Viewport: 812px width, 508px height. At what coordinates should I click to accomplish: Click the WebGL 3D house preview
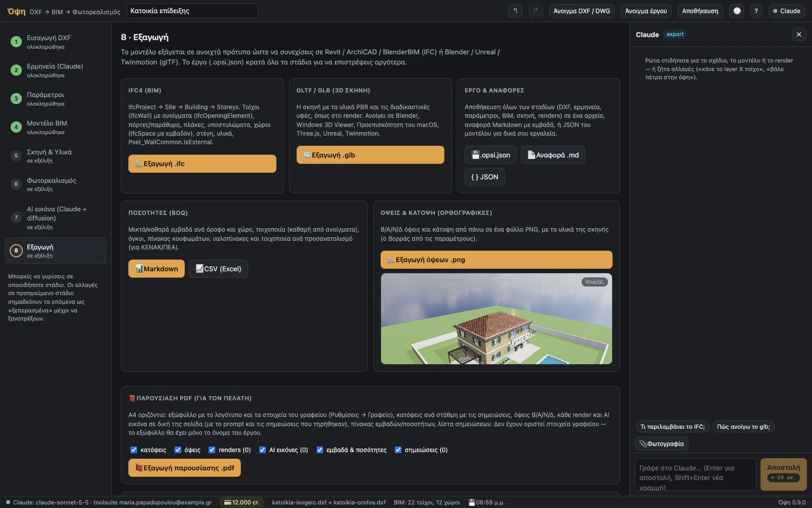coord(496,319)
